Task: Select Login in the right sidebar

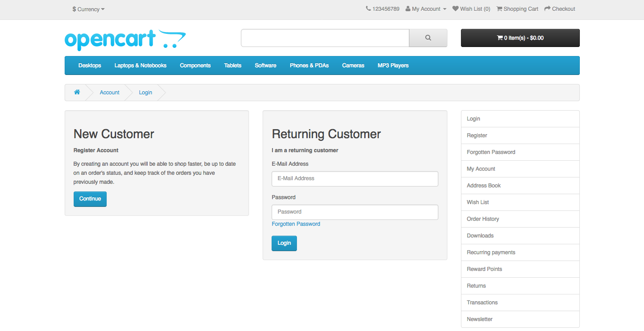Action: (520, 119)
